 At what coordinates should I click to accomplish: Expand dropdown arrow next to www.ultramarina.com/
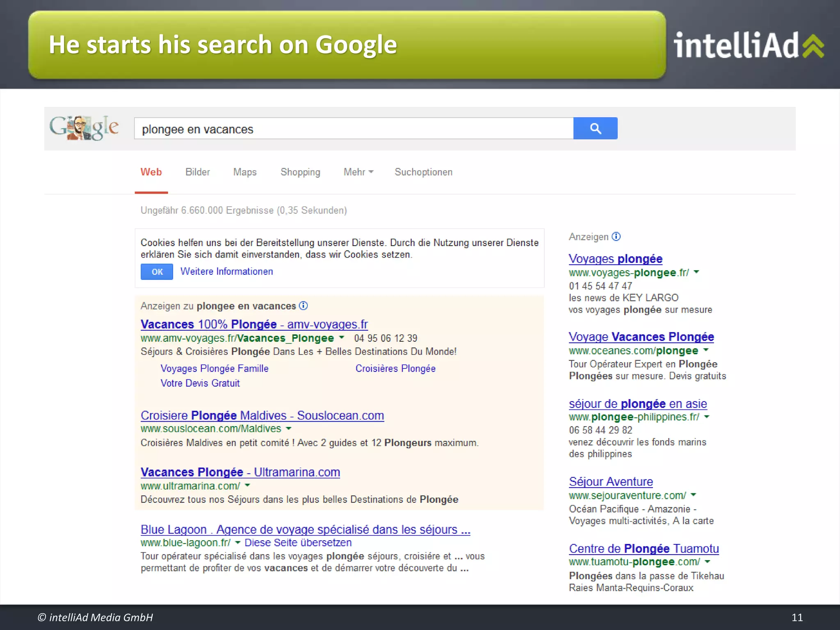[x=247, y=486]
